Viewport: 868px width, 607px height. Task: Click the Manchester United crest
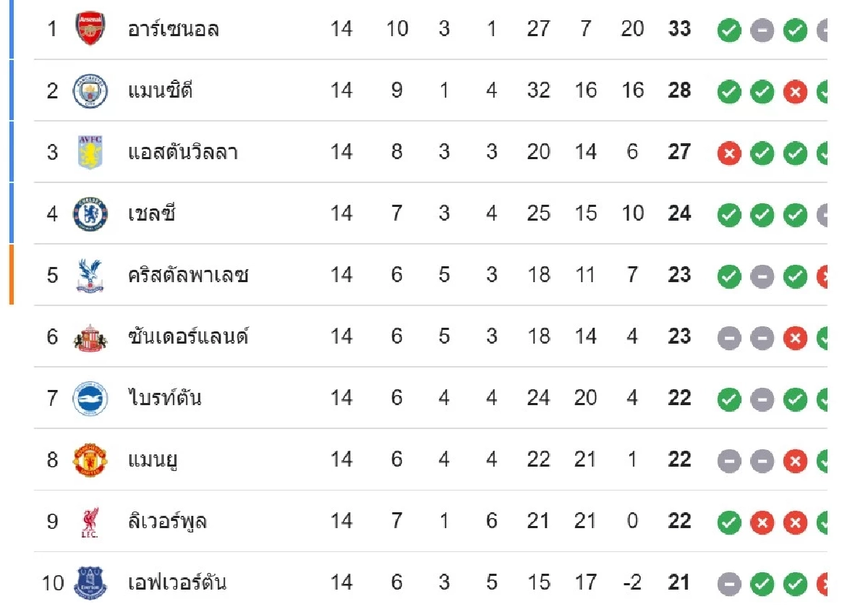(x=90, y=460)
